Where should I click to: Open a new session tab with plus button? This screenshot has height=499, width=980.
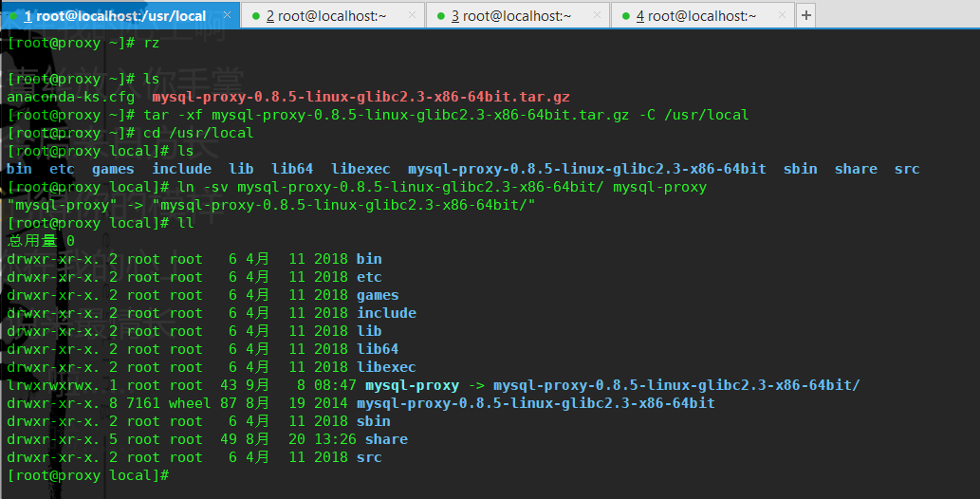click(806, 15)
